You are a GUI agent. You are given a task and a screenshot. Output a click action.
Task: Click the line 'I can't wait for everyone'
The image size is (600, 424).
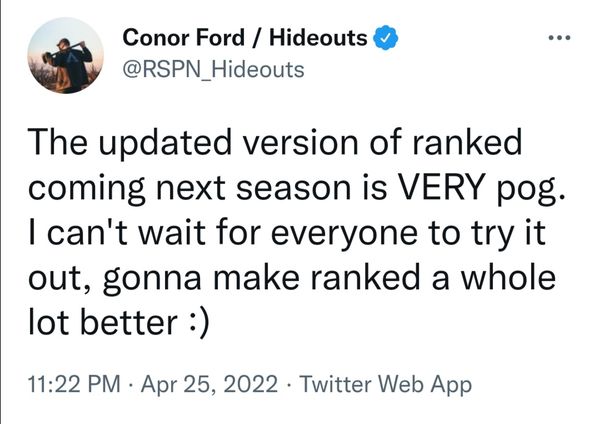[223, 233]
